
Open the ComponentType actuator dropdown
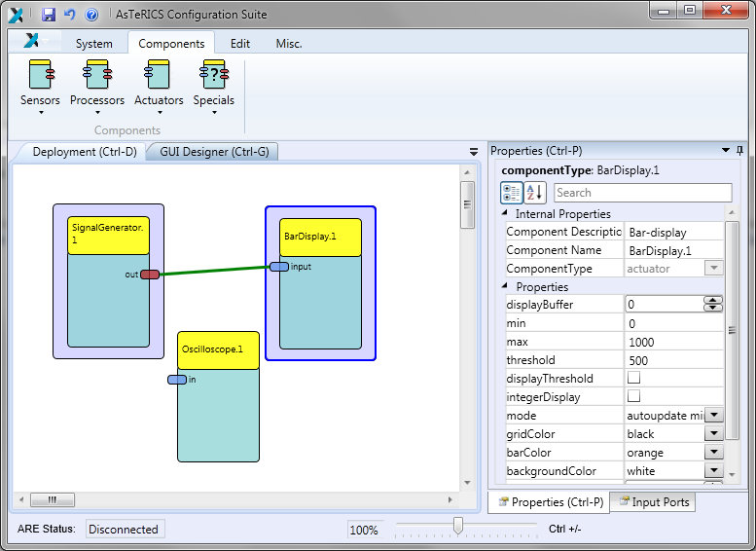click(x=714, y=268)
